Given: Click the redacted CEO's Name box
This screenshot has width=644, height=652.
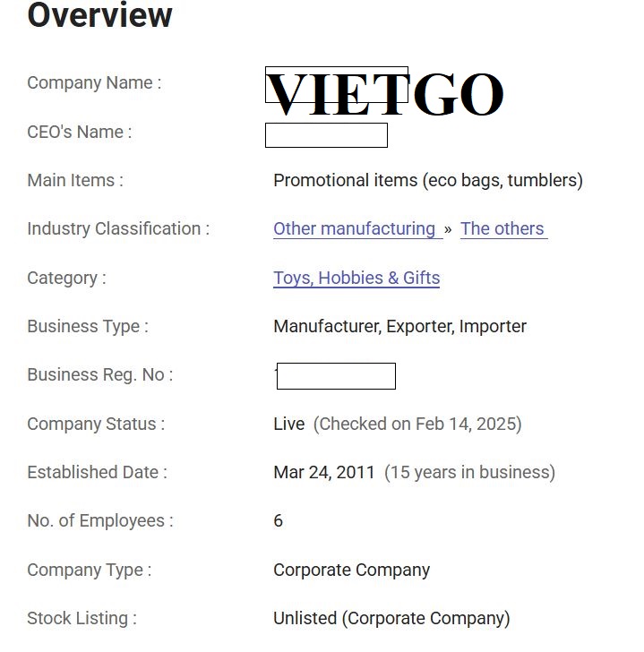Looking at the screenshot, I should coord(326,135).
